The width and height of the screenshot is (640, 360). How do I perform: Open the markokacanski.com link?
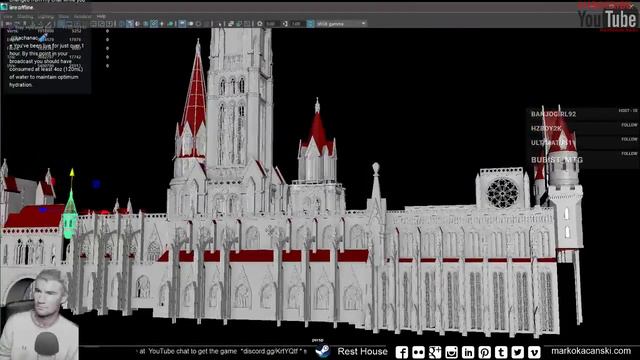tap(591, 351)
